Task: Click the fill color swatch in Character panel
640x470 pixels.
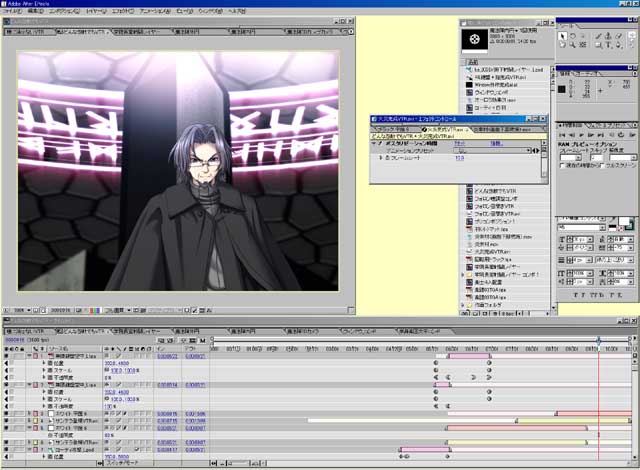Action: (624, 221)
